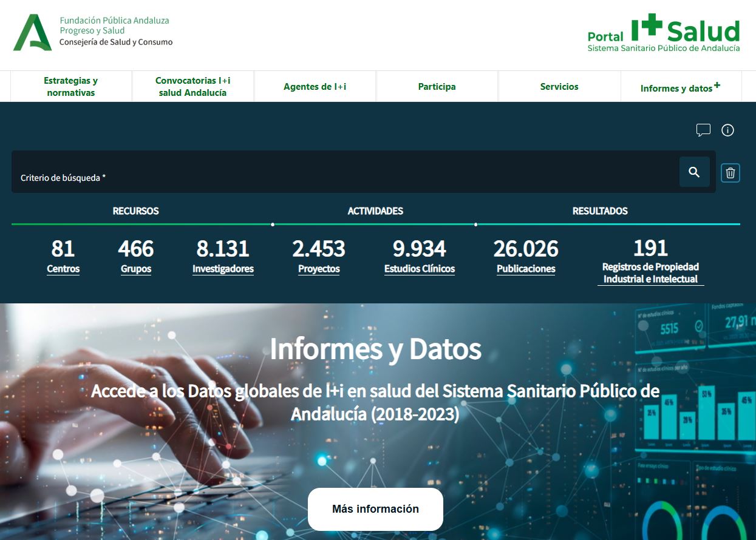Select the Agentes de I+i menu item

tap(315, 87)
